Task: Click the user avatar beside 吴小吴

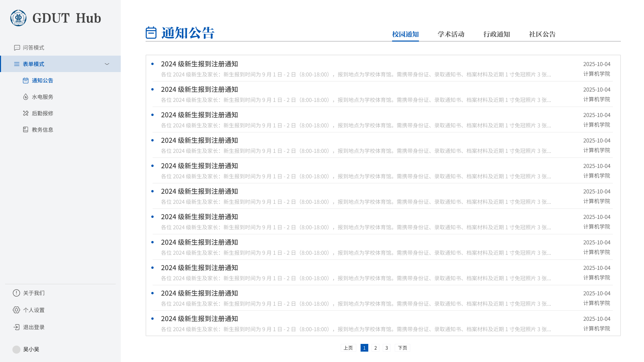Action: point(16,350)
